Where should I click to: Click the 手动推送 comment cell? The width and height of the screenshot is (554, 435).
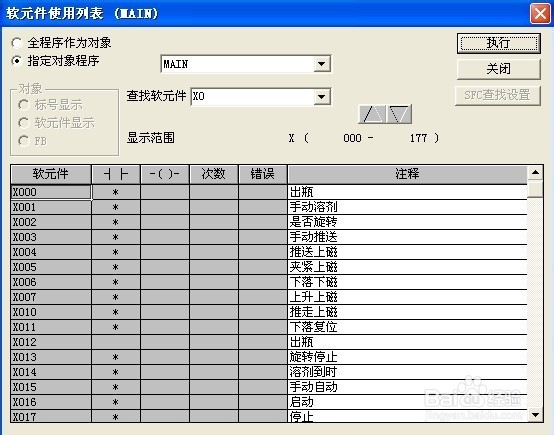pos(407,237)
